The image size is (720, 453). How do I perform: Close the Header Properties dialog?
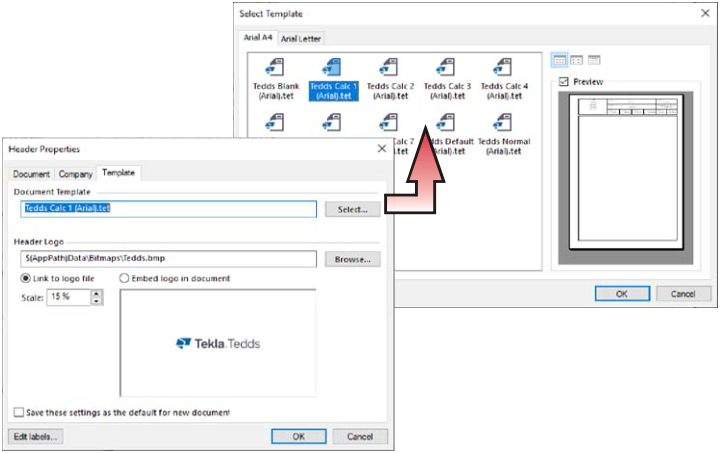tap(382, 149)
